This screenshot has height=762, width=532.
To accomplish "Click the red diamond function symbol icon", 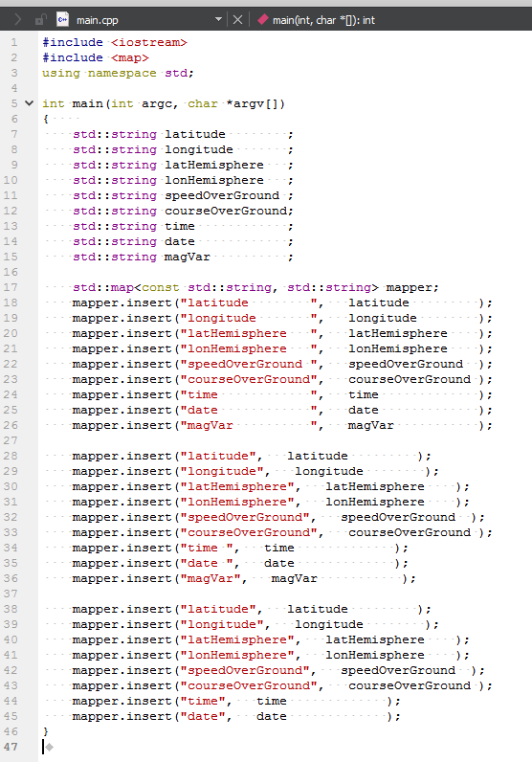I will pos(263,19).
